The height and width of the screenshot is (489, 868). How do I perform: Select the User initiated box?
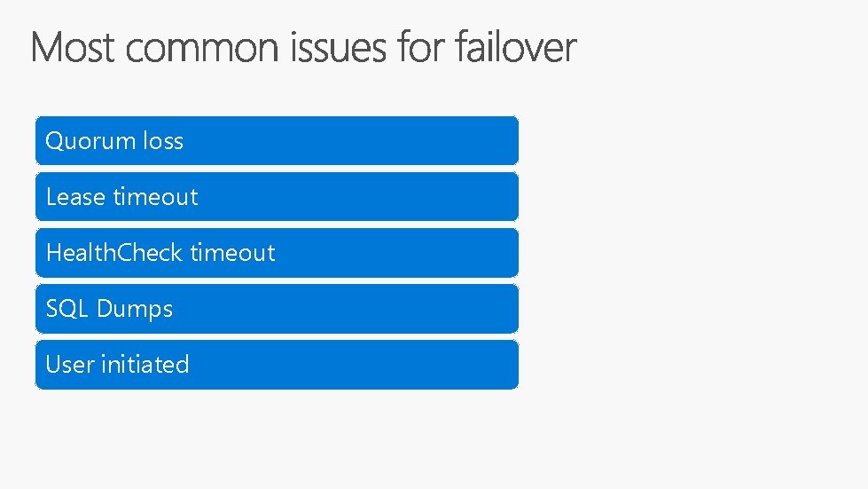(277, 365)
